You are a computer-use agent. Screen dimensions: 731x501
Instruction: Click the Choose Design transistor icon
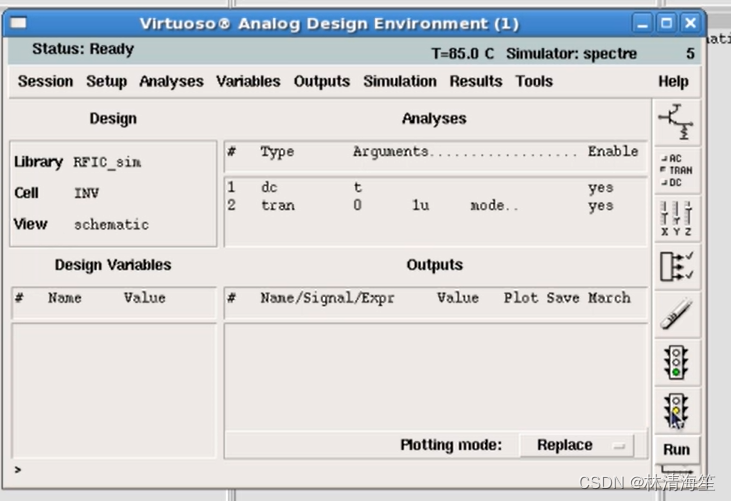(676, 122)
